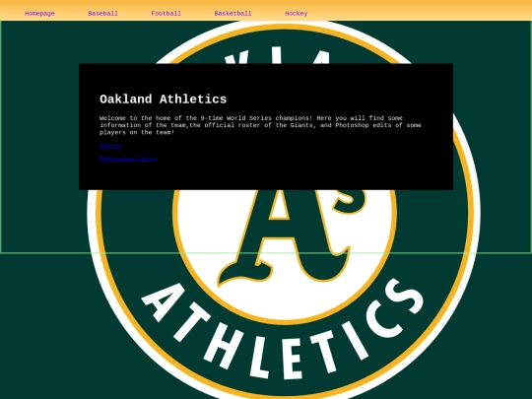The width and height of the screenshot is (532, 399).
Task: Open the Roster link
Action: coord(110,146)
